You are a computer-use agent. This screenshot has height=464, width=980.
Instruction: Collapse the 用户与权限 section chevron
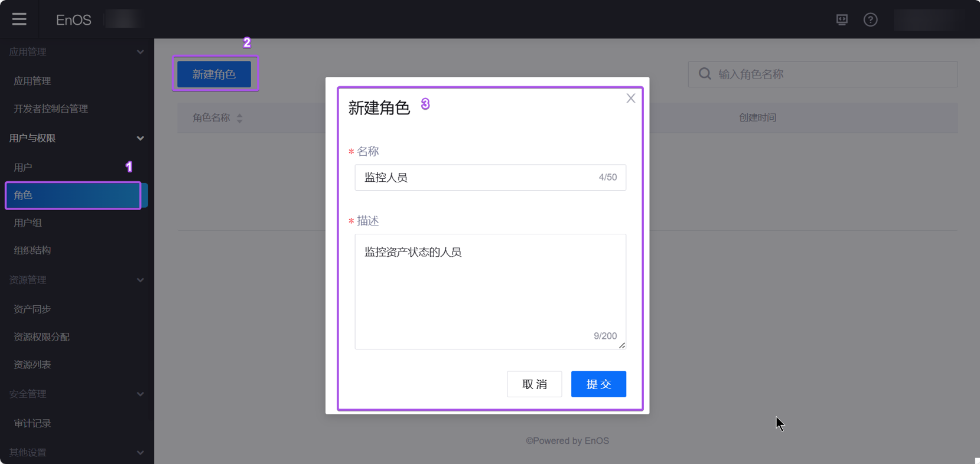pyautogui.click(x=140, y=138)
